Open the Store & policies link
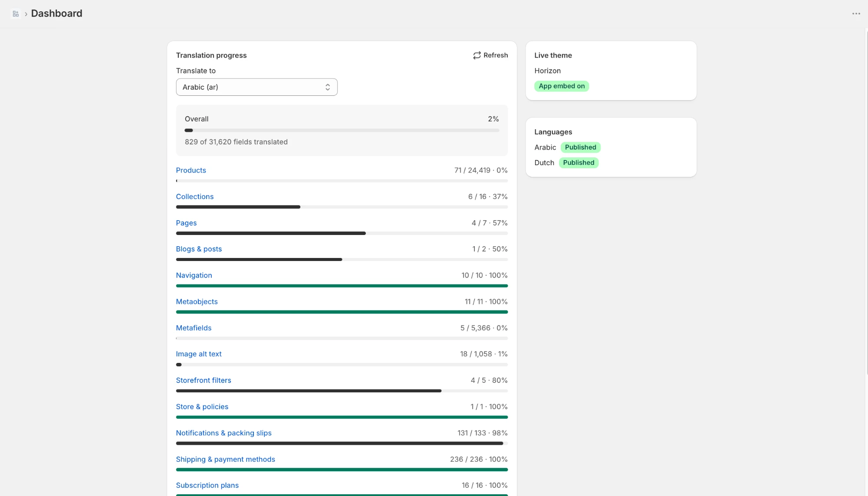 tap(202, 407)
